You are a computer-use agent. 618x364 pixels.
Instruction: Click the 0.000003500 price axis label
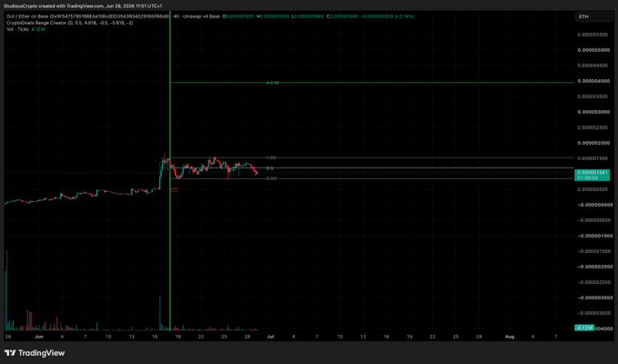tap(593, 96)
